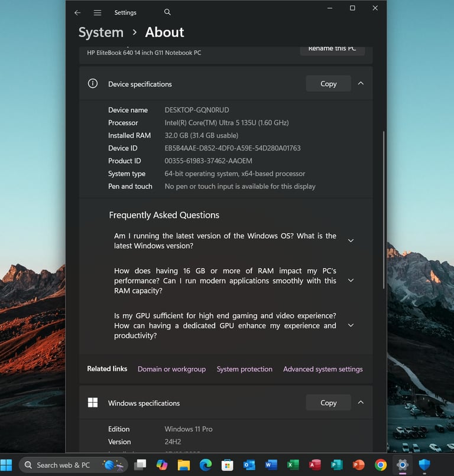Image resolution: width=454 pixels, height=476 pixels.
Task: Launch Excel from the taskbar
Action: [293, 465]
